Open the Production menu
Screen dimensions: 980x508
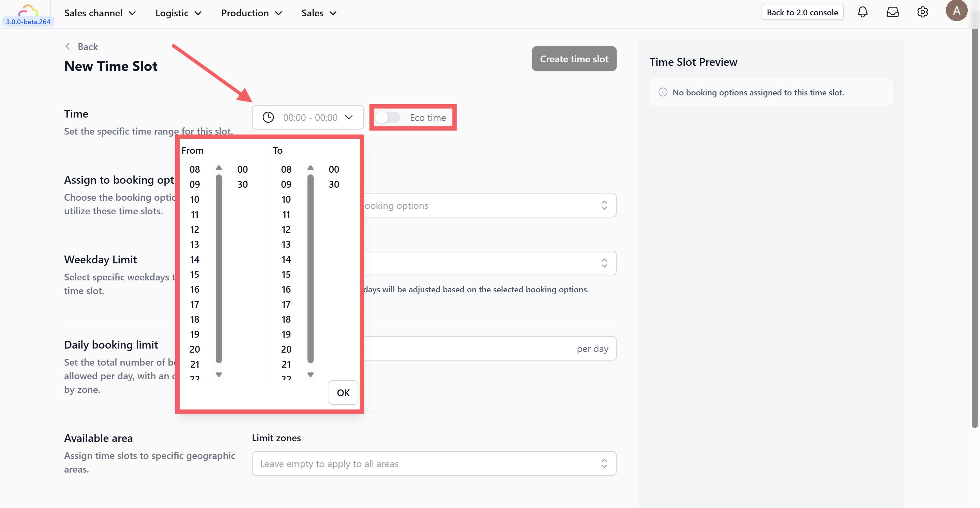(x=252, y=13)
